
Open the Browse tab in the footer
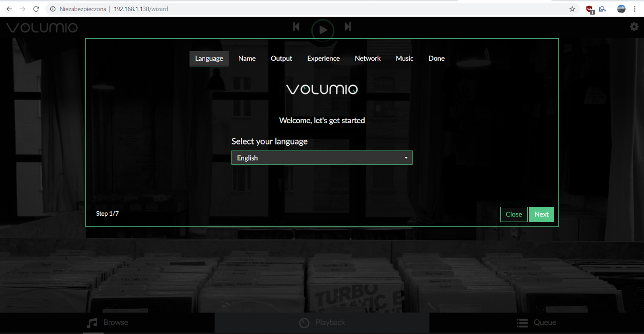click(x=107, y=323)
